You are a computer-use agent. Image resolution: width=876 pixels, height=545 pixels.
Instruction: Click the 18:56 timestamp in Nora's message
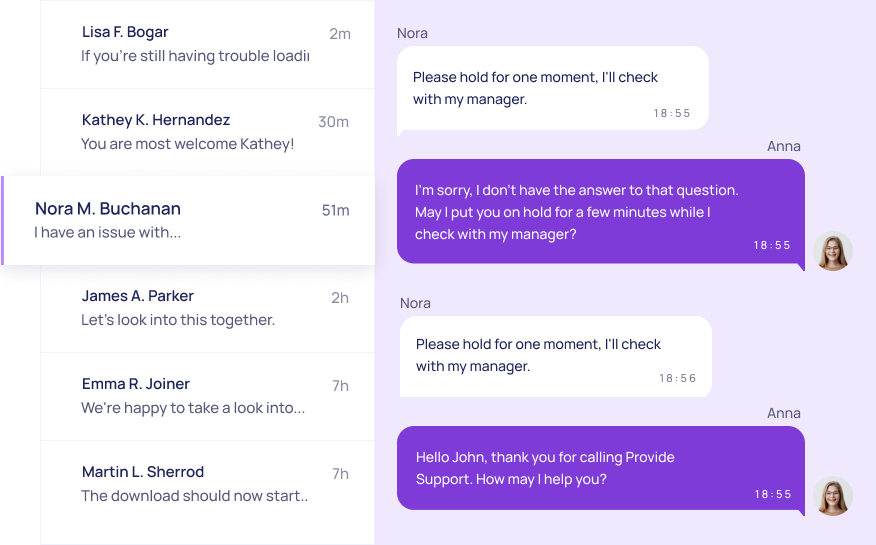click(x=677, y=379)
